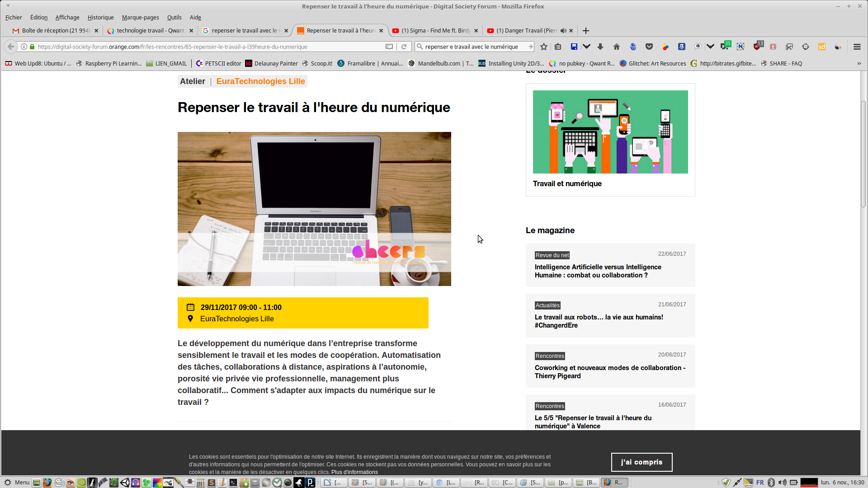The image size is (868, 488).
Task: Expand the bookmarks toolbar overflow chevron
Action: point(859,64)
